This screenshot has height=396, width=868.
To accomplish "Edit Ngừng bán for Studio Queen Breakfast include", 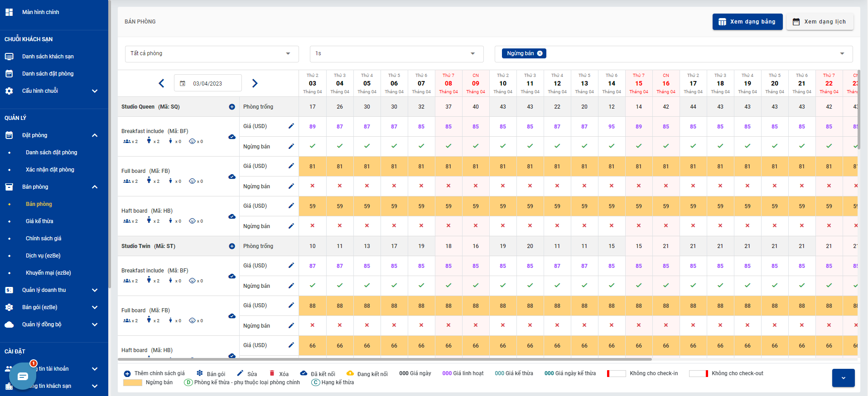I will click(291, 146).
